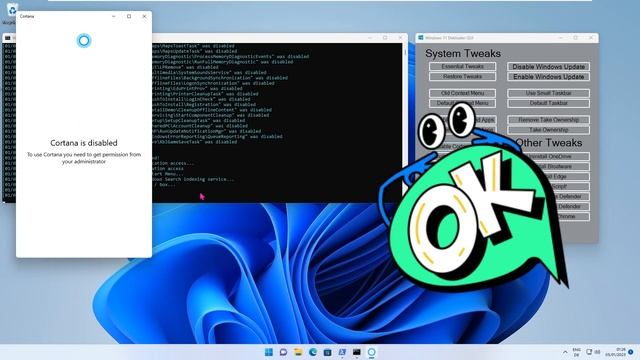This screenshot has height=360, width=640.
Task: Open the Windows Start menu
Action: (x=269, y=352)
